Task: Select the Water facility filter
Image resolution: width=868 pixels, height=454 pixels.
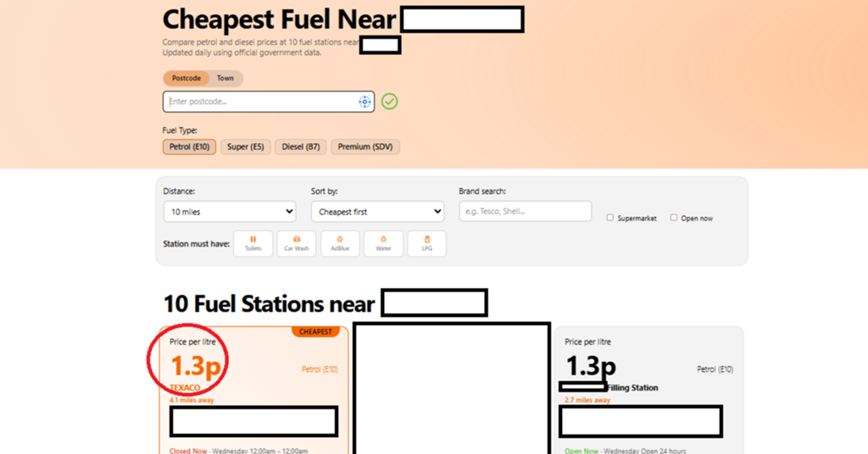Action: [384, 244]
